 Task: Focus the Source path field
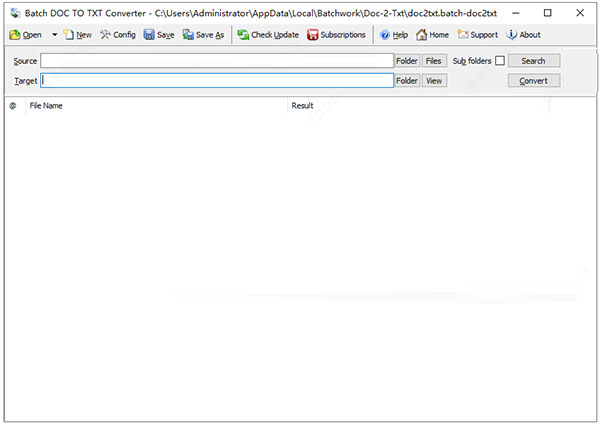coord(217,61)
